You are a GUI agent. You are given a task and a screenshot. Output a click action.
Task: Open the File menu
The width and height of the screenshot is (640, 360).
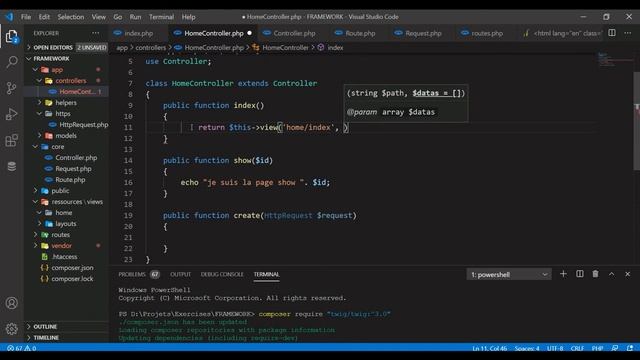click(26, 17)
